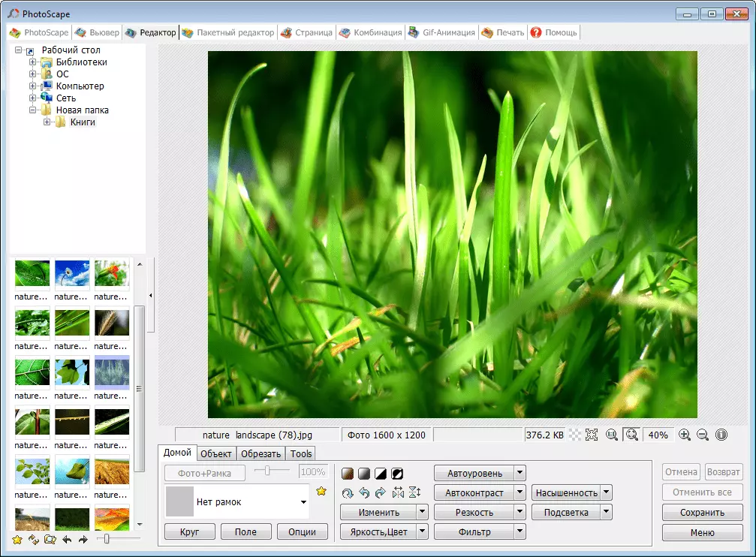Screen dimensions: 756x557
Task: Collapse the Новая папка tree node
Action: coord(33,110)
